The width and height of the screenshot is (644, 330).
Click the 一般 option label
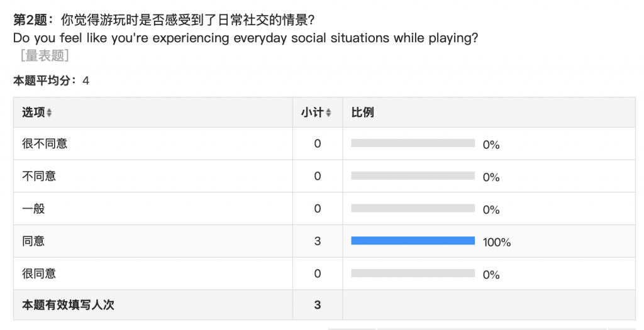tap(33, 209)
